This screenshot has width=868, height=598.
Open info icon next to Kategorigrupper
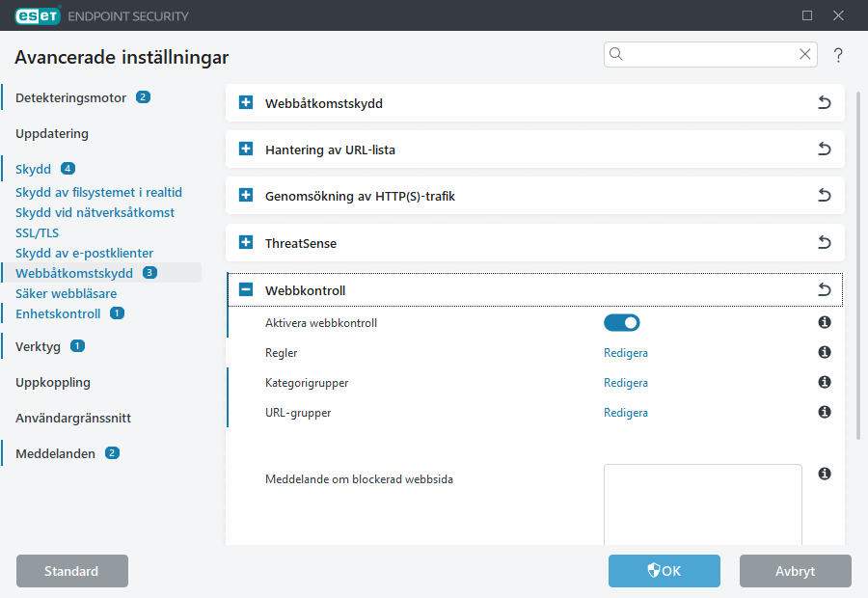click(825, 383)
